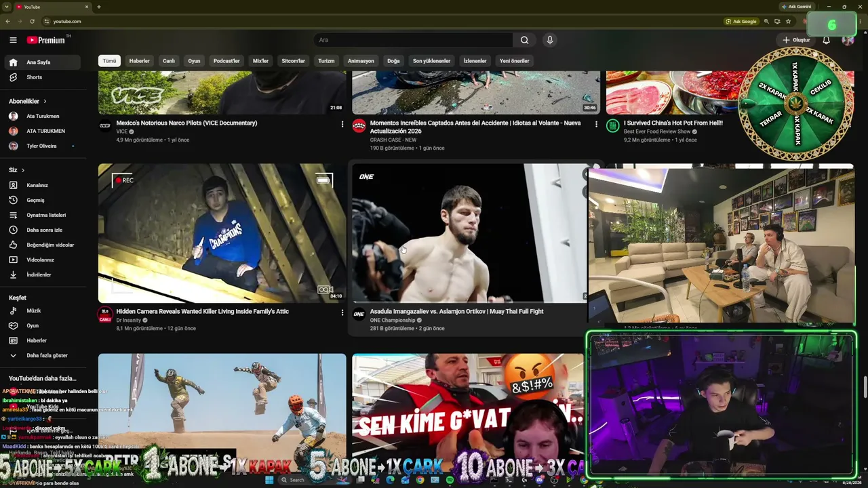Click the YouTube Premium logo
Screen dimensions: 868x488
tap(47, 40)
